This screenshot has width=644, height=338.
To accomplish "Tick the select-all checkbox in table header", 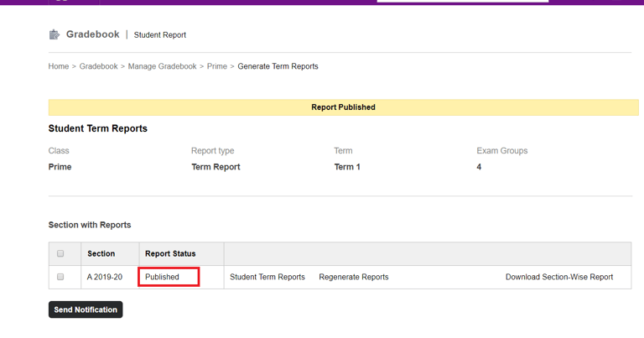I will coord(60,253).
